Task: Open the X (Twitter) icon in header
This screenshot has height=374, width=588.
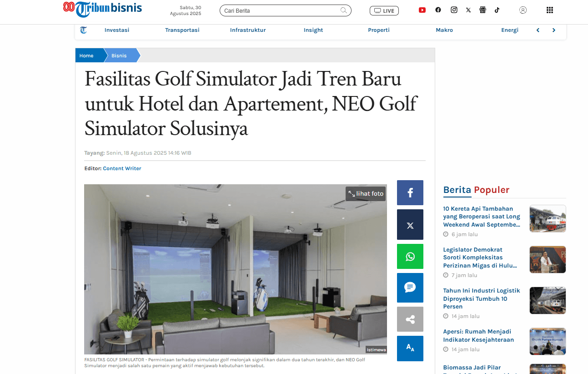Action: click(468, 10)
